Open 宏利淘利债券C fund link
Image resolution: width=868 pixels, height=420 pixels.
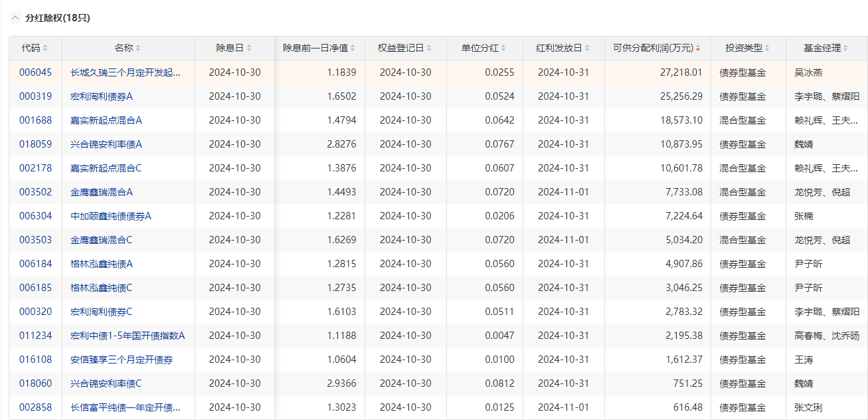tap(102, 312)
